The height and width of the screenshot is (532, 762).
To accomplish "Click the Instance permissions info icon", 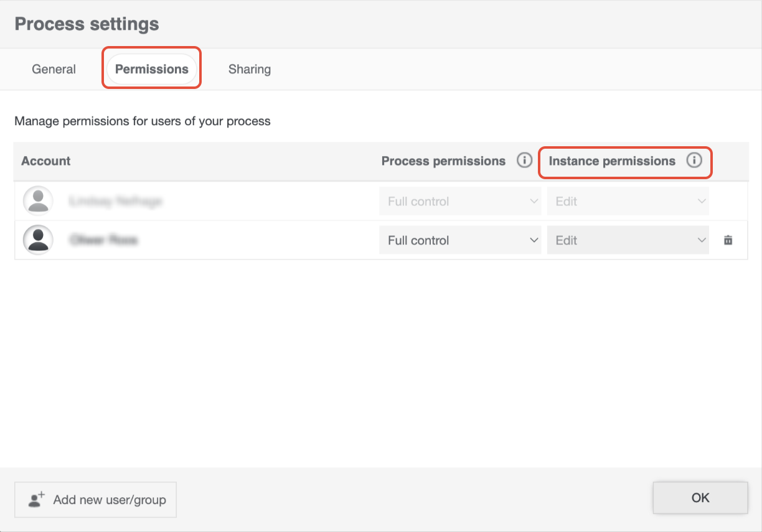I will (694, 161).
